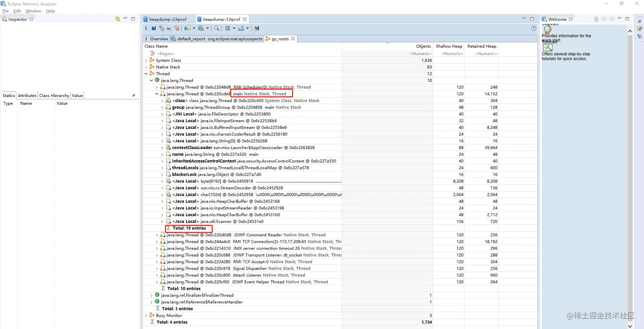The image size is (644, 329).
Task: Open the Dominator Tree toolbar icon
Action: tap(161, 28)
